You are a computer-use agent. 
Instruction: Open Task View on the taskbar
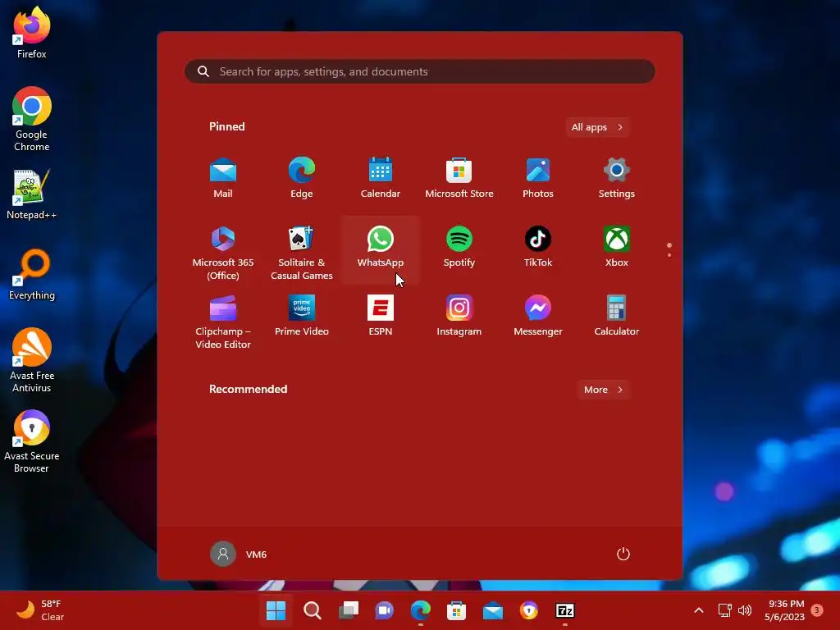point(348,610)
